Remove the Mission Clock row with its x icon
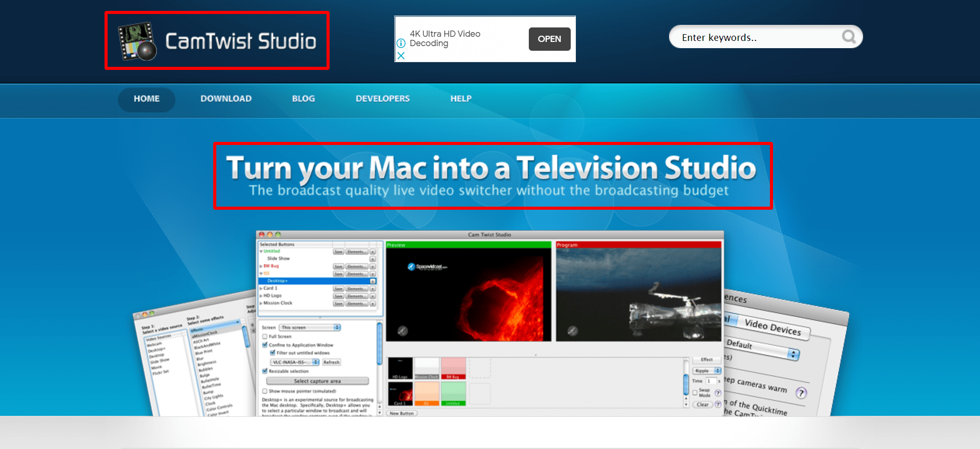Viewport: 980px width, 449px height. point(373,304)
